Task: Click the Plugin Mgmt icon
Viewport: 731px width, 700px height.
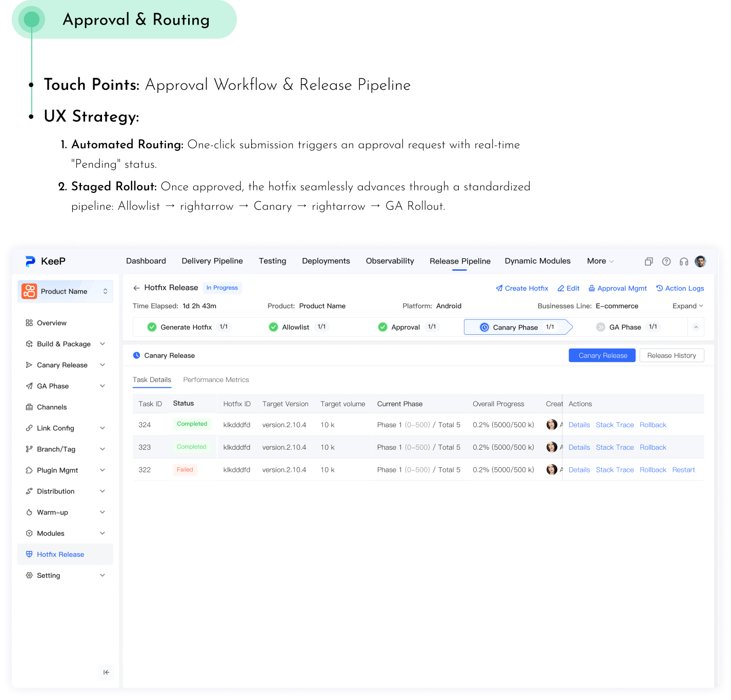Action: (x=29, y=470)
